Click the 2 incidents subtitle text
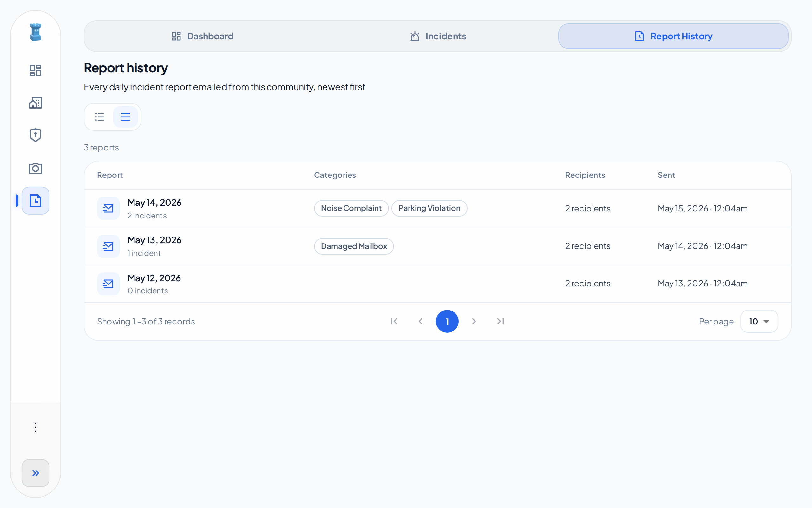Screen dimensions: 812x508 (147, 216)
